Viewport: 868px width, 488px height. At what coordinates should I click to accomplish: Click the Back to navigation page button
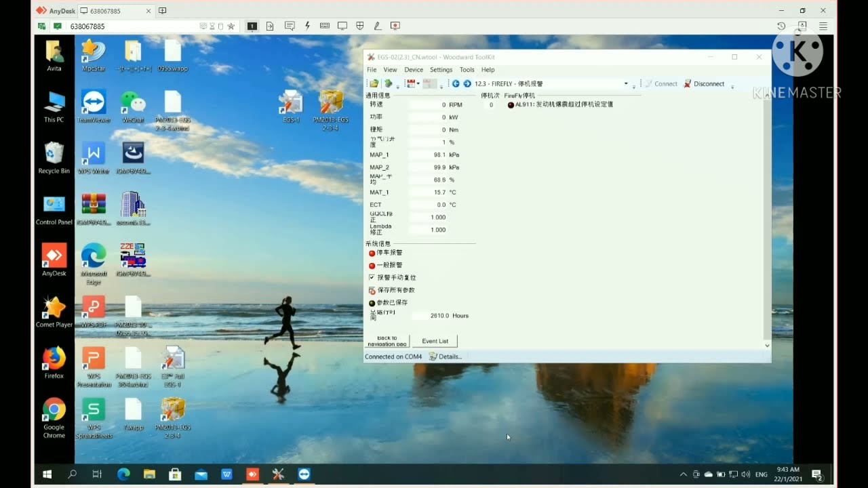tap(387, 341)
